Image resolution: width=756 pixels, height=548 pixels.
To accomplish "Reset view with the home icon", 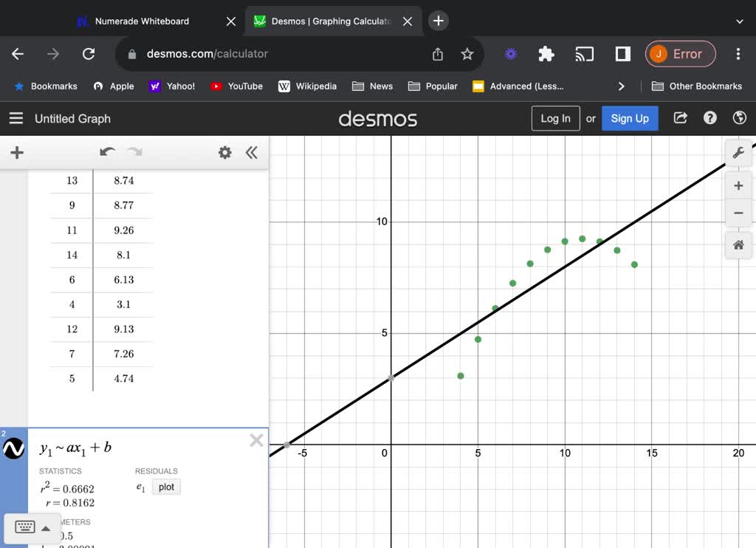I will coord(738,244).
